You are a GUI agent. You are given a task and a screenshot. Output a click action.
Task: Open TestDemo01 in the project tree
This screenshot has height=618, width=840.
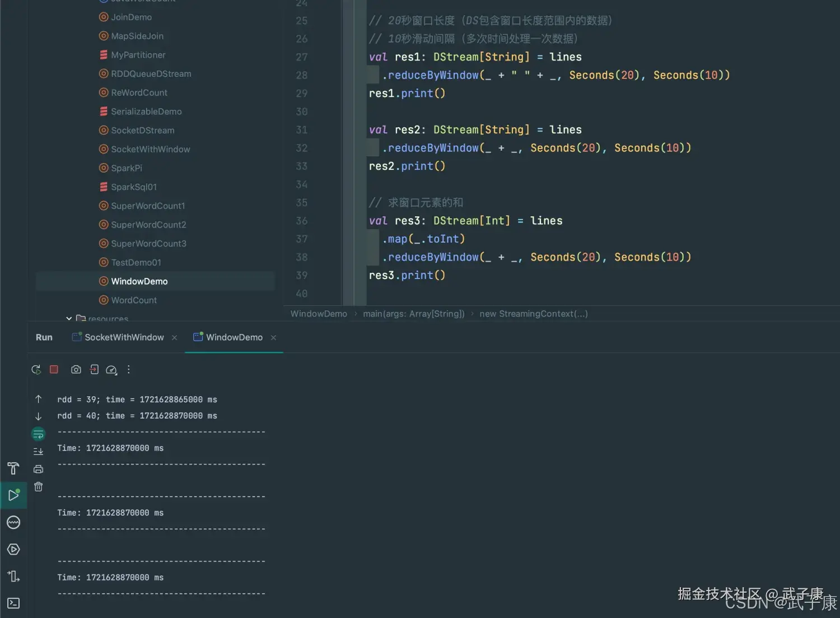(x=130, y=262)
